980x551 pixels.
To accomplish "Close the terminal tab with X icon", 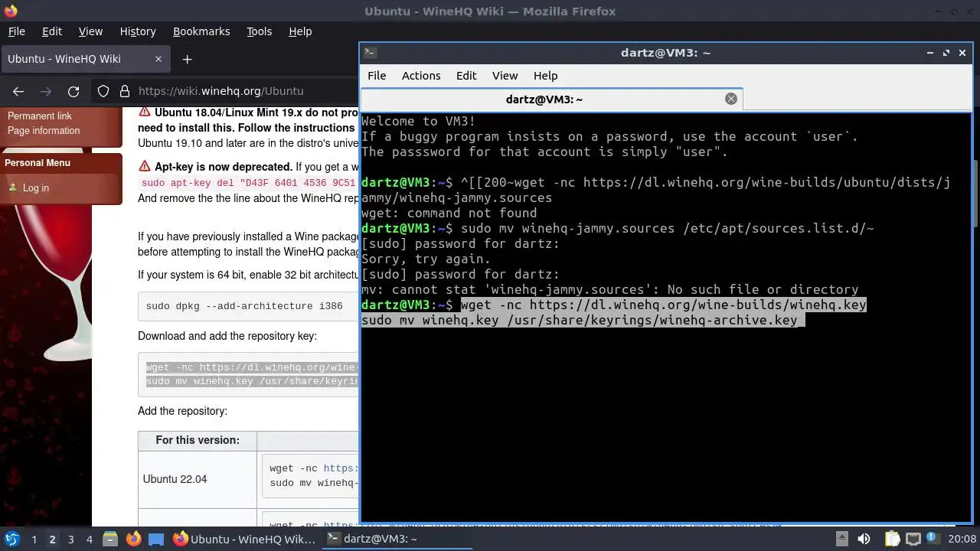I will pos(730,99).
